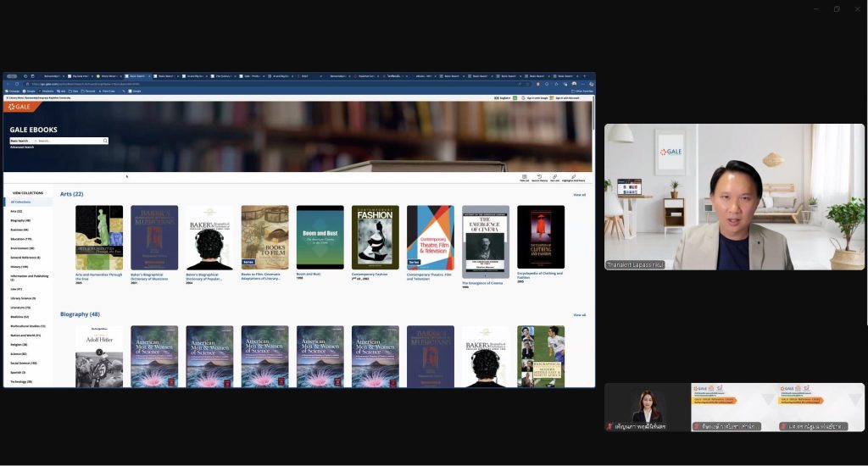Select the Thanakrit presenter video tile

click(x=734, y=197)
